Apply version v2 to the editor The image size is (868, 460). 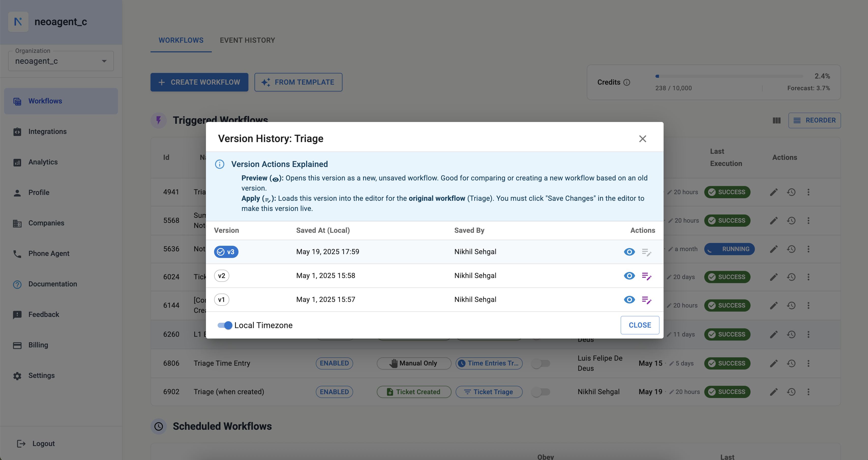pos(646,276)
